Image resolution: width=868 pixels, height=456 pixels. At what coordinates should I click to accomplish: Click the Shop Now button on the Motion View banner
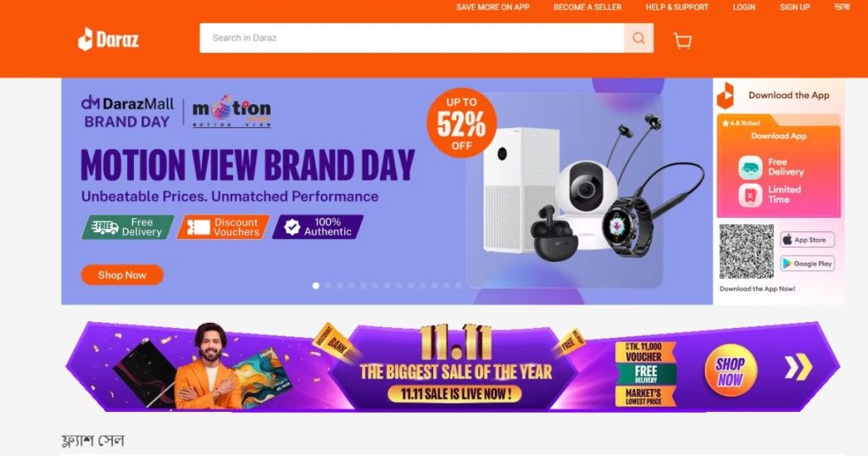[122, 275]
